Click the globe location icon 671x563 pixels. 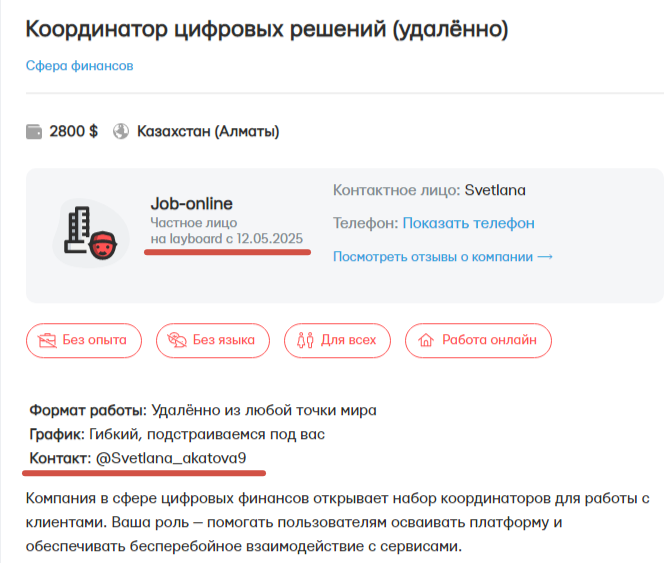coord(122,131)
